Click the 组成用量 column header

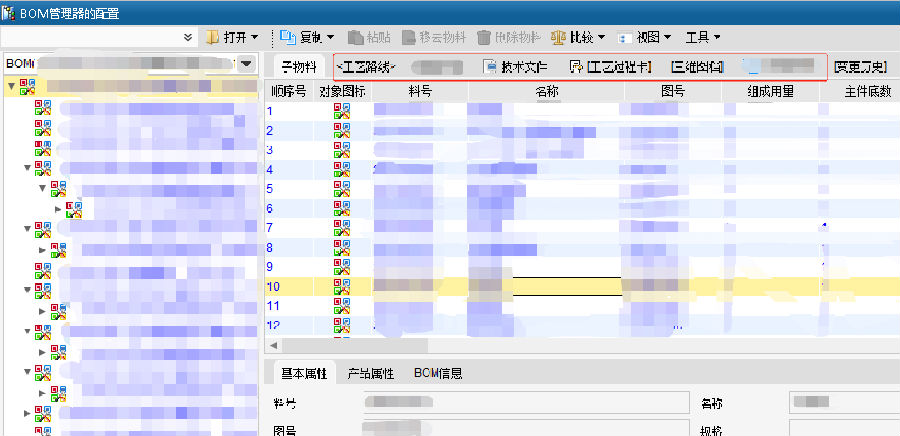point(770,91)
